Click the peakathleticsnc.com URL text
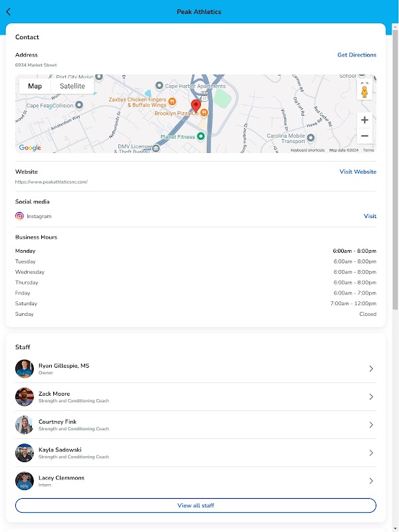 (51, 182)
